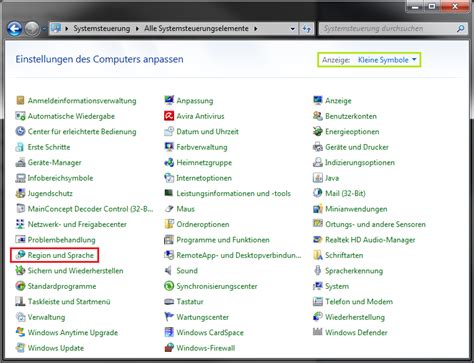Open the Windows Defender icon

click(x=318, y=332)
